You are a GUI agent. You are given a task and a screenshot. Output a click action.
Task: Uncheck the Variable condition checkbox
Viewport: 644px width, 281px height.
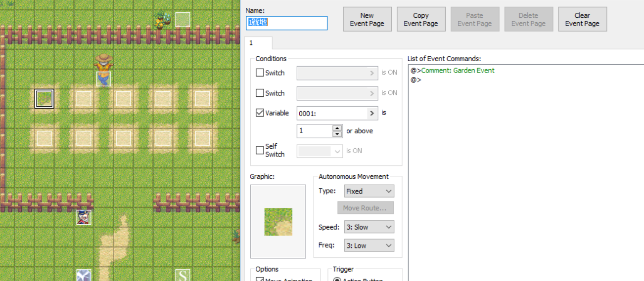(x=260, y=113)
